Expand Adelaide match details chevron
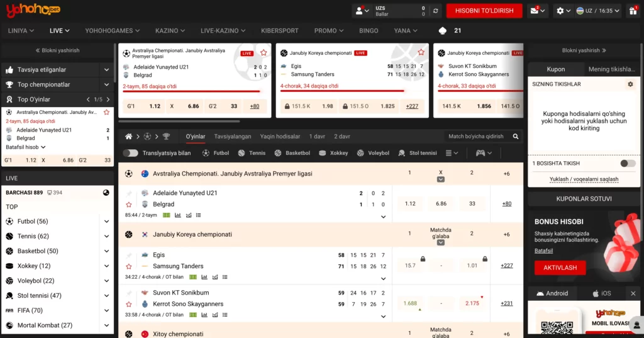 (383, 217)
